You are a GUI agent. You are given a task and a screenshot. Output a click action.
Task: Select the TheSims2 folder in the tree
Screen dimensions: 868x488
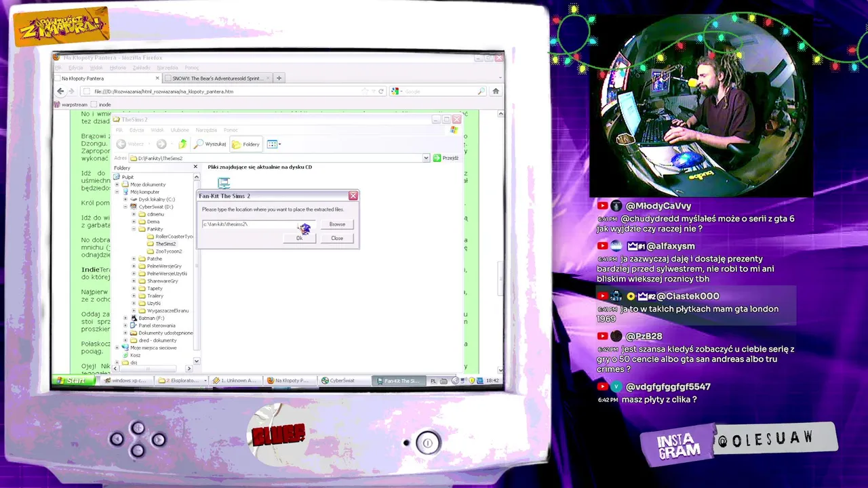pos(165,244)
